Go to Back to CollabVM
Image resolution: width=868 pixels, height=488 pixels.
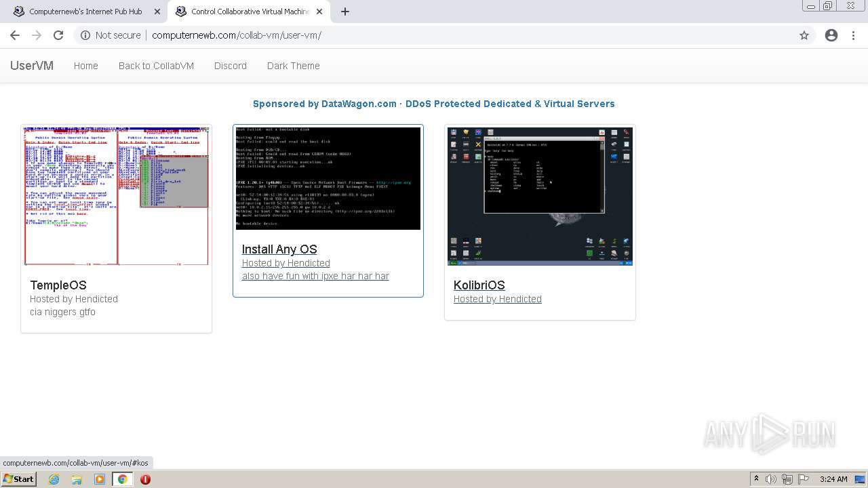pyautogui.click(x=156, y=66)
